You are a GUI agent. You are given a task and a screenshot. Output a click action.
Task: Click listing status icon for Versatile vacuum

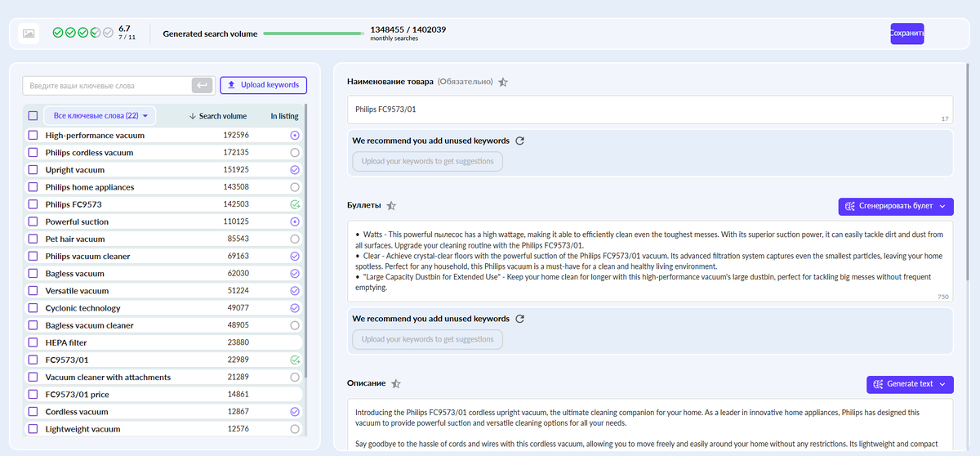click(295, 291)
